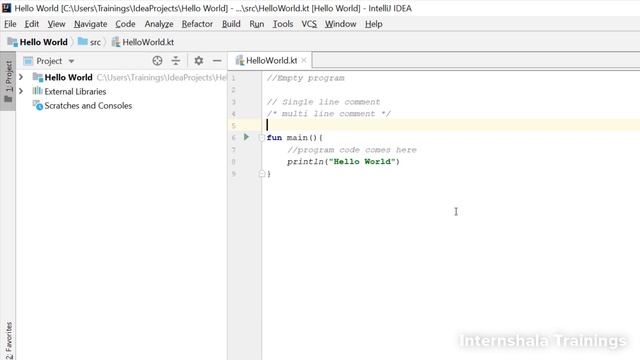
Task: Click Run gutter icon beside main function
Action: (x=246, y=137)
